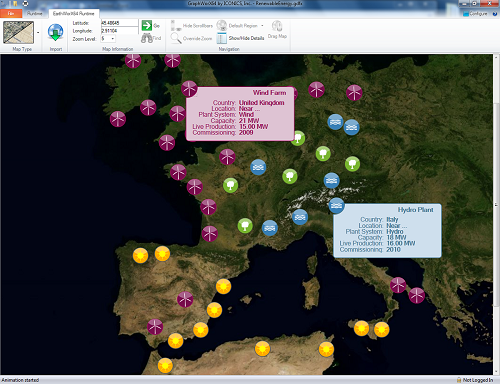Expand the Zoom Level combo box

coord(113,39)
